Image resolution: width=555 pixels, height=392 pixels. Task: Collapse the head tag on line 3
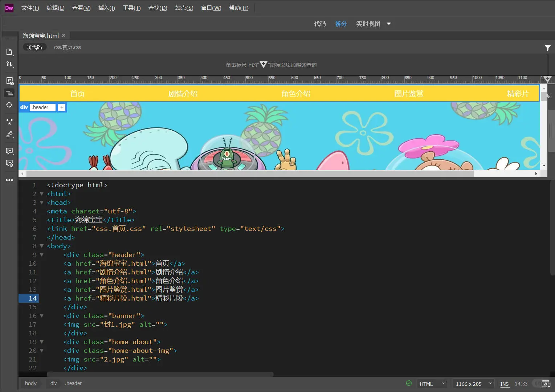42,203
